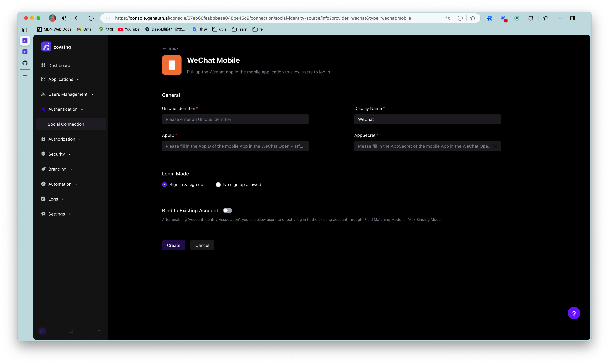The image size is (609, 364).
Task: Open Social Connection menu item
Action: pyautogui.click(x=66, y=124)
